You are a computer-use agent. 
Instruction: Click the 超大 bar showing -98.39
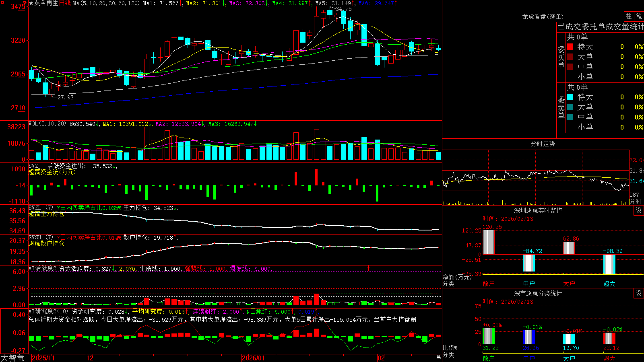click(x=609, y=264)
